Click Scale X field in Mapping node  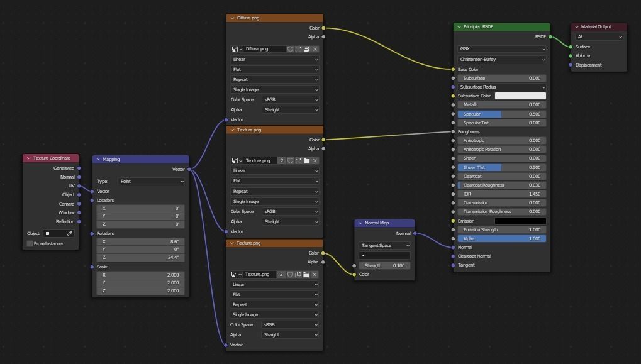(141, 275)
